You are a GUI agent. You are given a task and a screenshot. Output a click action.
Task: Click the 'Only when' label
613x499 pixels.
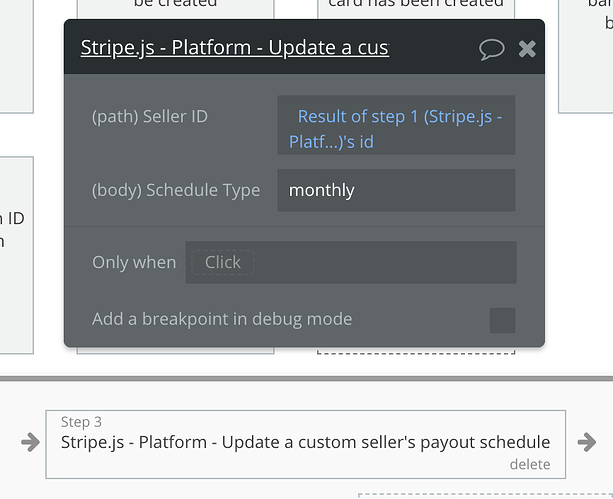pyautogui.click(x=134, y=262)
